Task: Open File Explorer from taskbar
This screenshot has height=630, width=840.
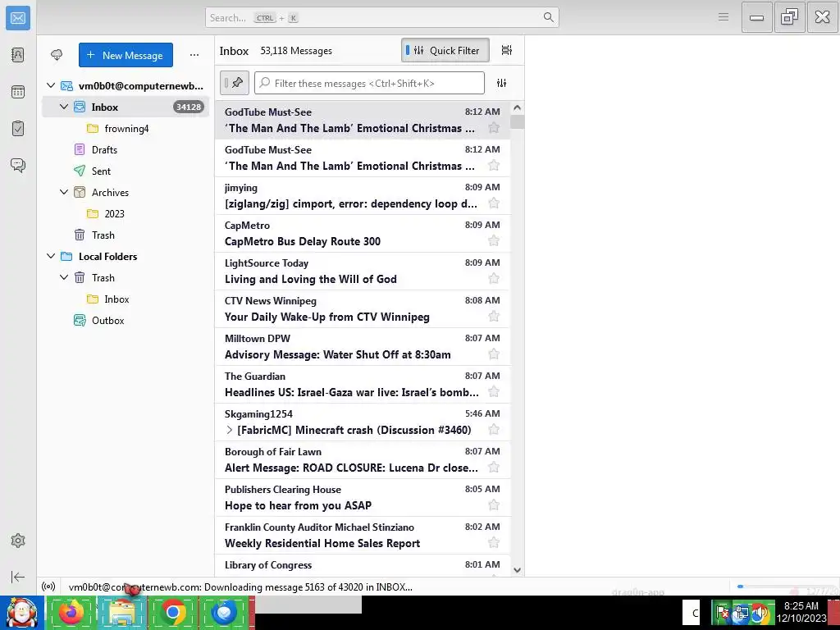Action: click(121, 612)
